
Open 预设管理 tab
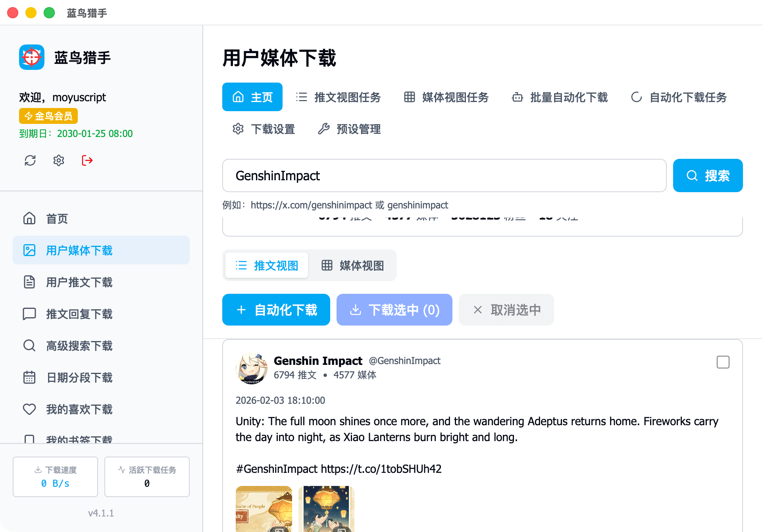[x=349, y=129]
